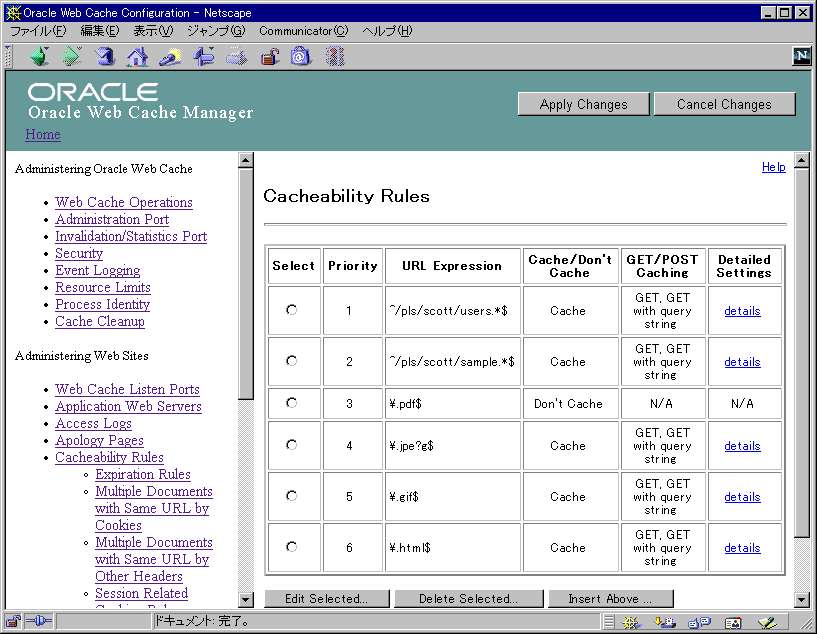Open details for the users.*$ rule
The image size is (817, 634).
(x=742, y=311)
